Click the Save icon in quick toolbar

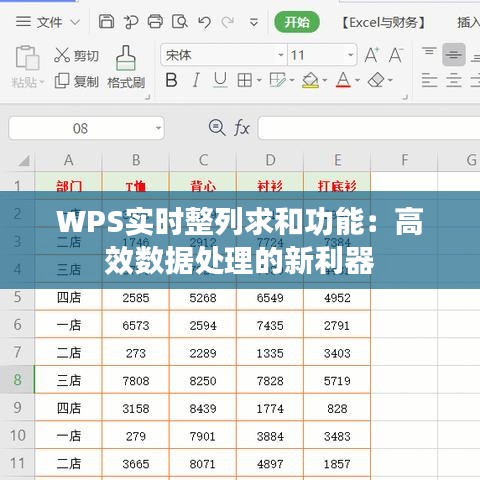106,22
